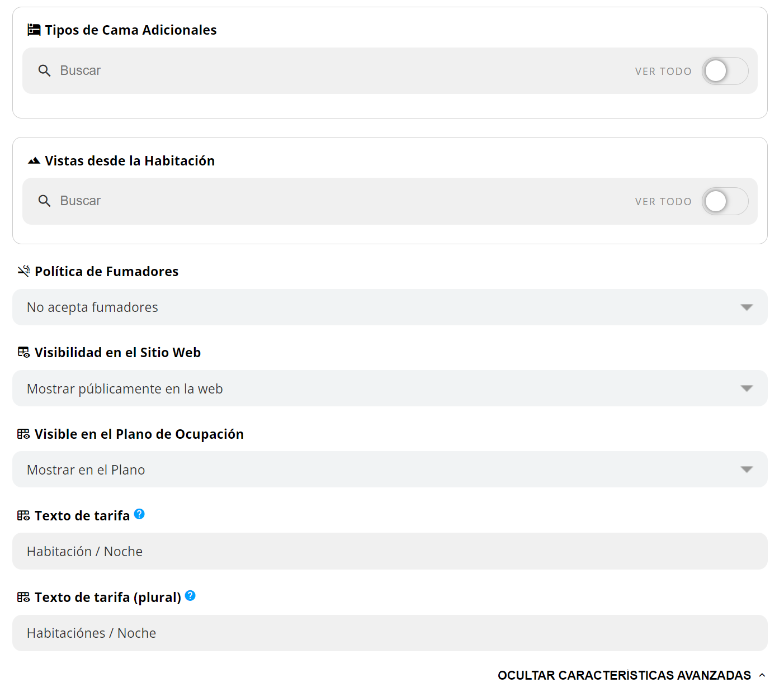Screen dimensions: 784x697
Task: Click the bed icon beside Tipos de Cama Adicionales
Action: tap(34, 30)
